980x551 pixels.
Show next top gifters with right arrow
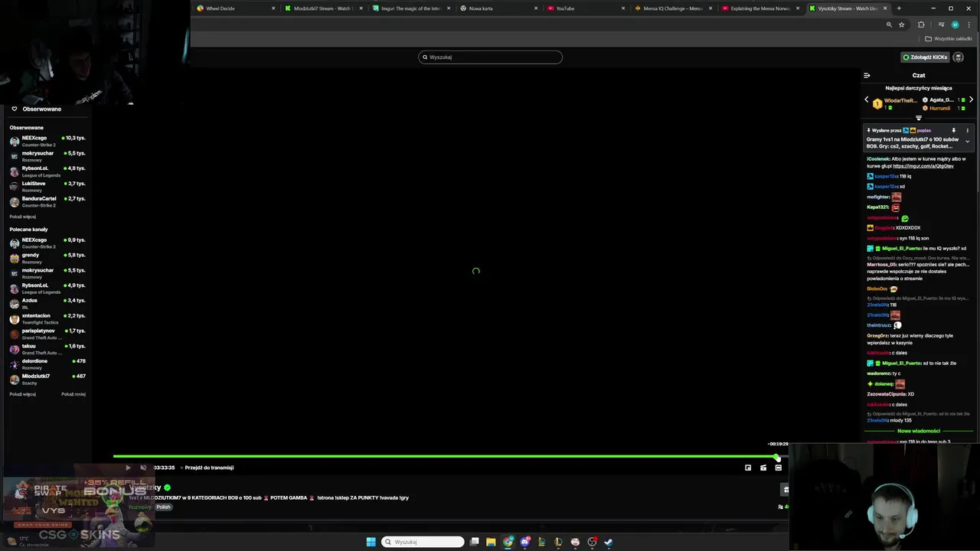coord(971,99)
